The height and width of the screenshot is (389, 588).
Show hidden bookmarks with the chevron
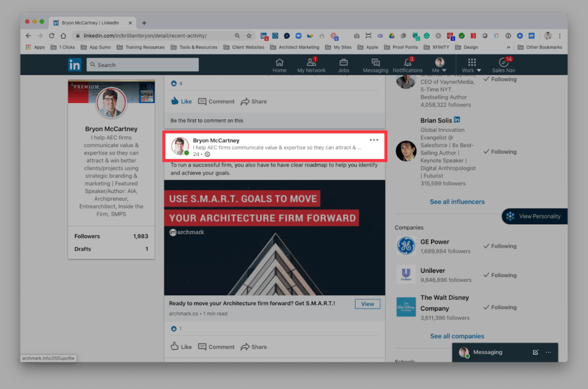coord(509,47)
